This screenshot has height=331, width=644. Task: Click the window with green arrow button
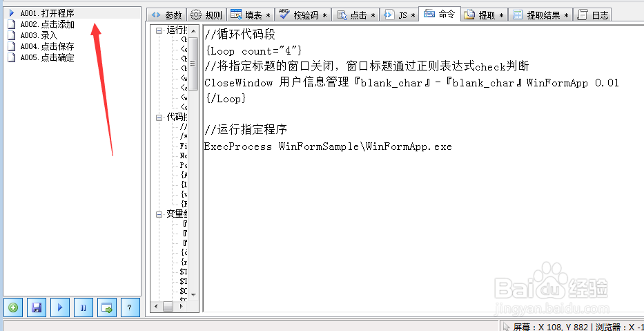pyautogui.click(x=107, y=308)
